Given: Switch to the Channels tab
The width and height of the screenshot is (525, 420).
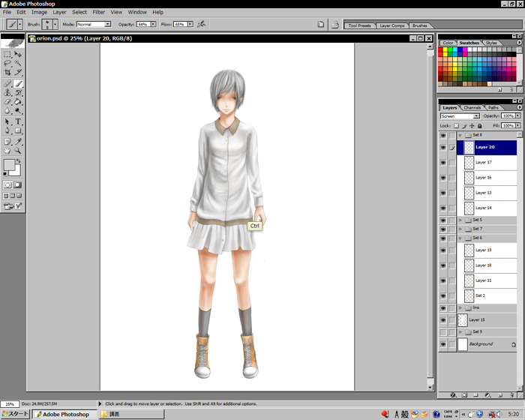Looking at the screenshot, I should (x=472, y=107).
